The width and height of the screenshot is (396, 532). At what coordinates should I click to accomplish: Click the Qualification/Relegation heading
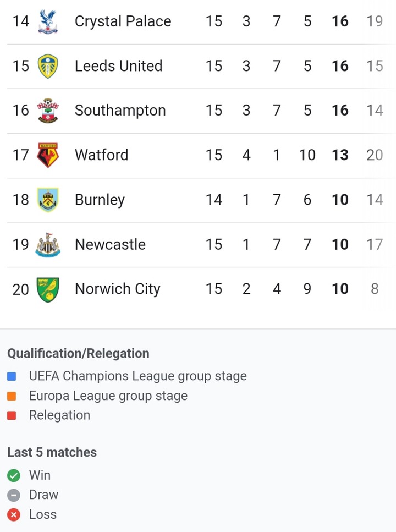[79, 354]
